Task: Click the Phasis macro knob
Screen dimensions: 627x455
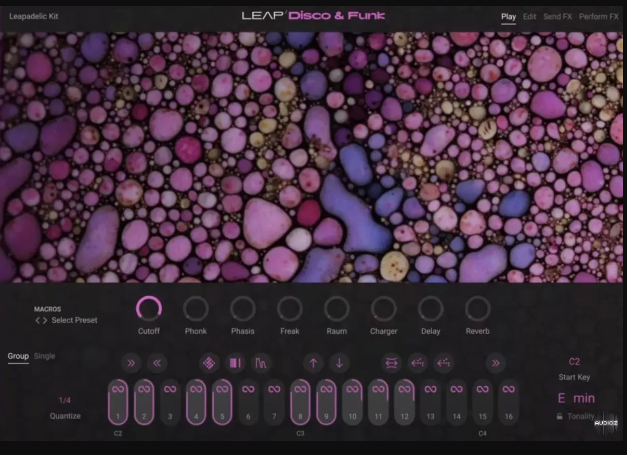Action: point(243,309)
